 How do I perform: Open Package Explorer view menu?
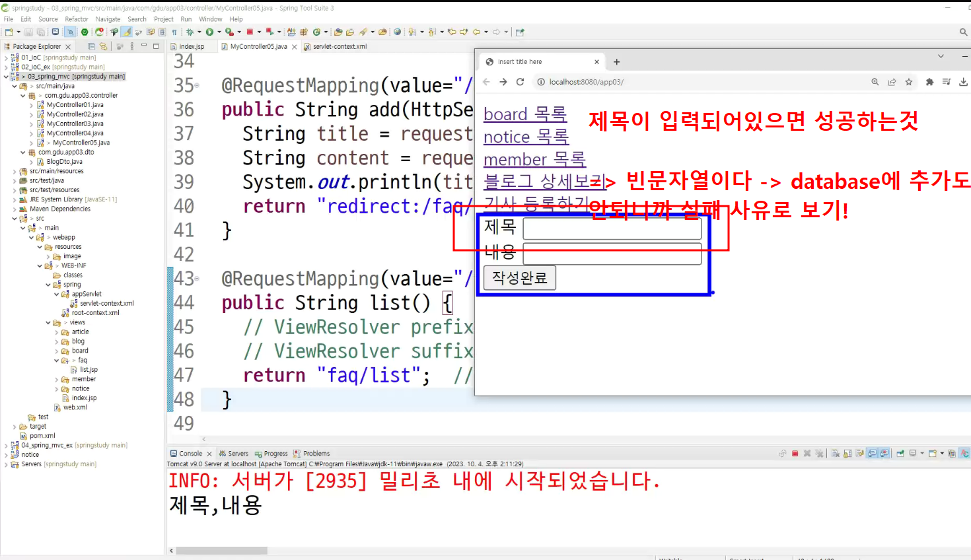click(132, 46)
